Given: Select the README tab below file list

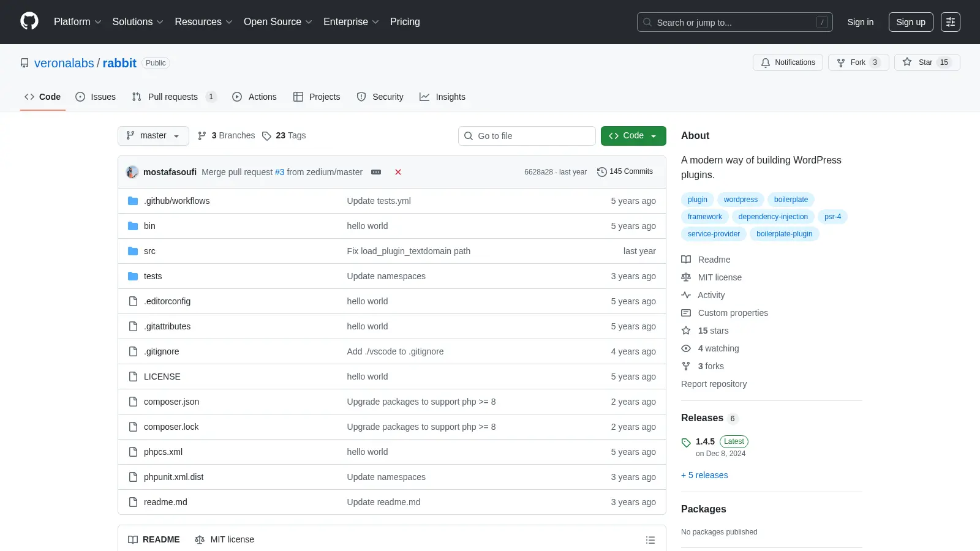Looking at the screenshot, I should [x=154, y=539].
